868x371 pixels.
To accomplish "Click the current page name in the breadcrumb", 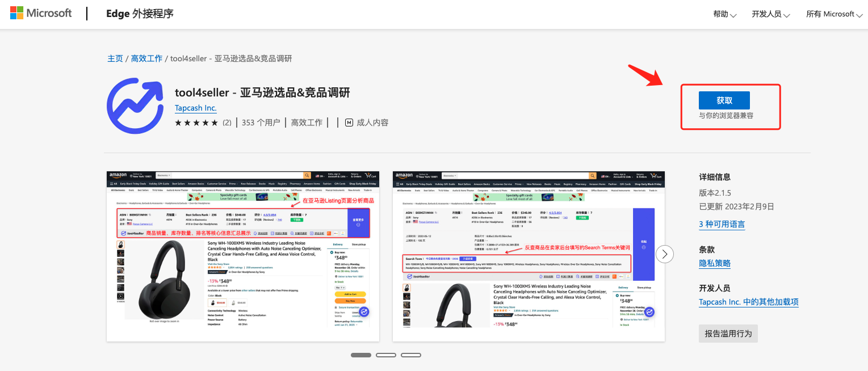I will coord(231,58).
